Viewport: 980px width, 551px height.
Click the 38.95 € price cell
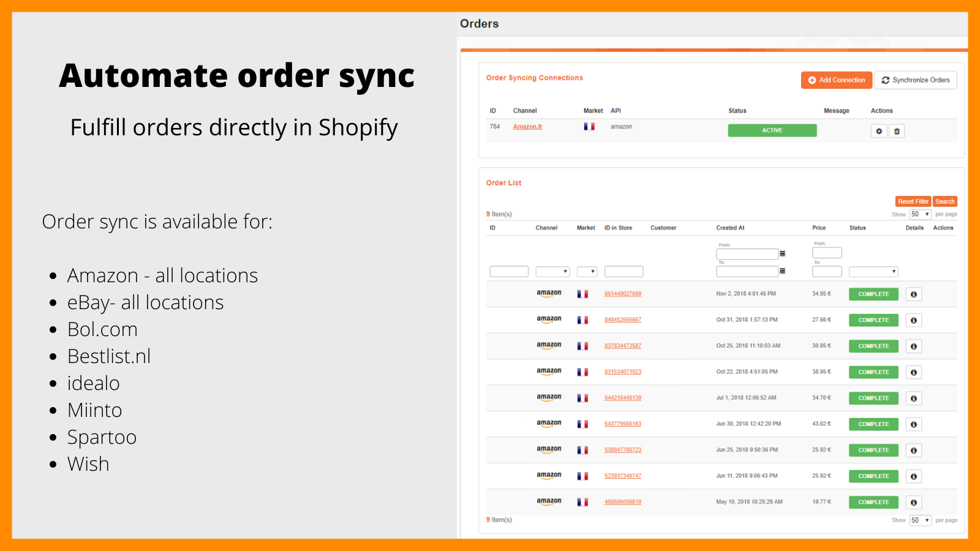(822, 372)
